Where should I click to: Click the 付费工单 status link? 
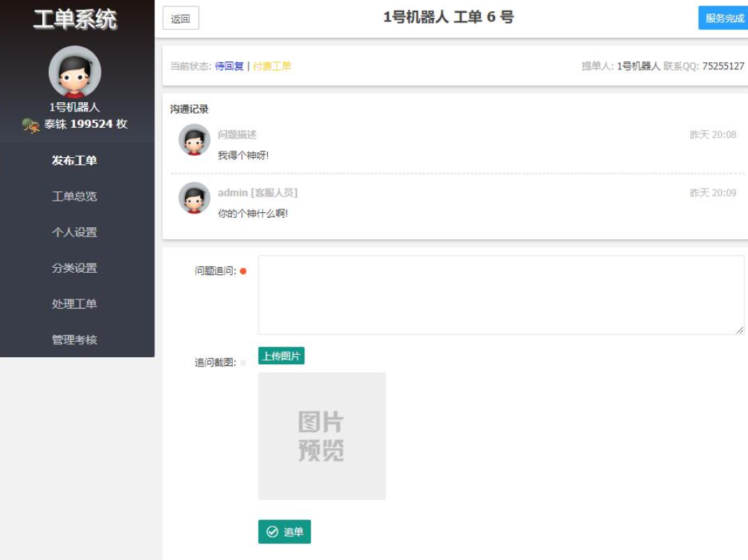272,66
